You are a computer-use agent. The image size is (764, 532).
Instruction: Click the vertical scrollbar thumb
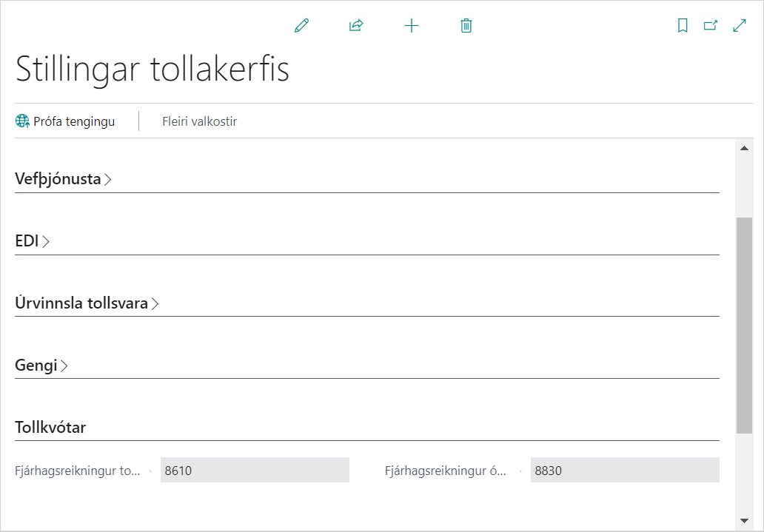pos(744,326)
